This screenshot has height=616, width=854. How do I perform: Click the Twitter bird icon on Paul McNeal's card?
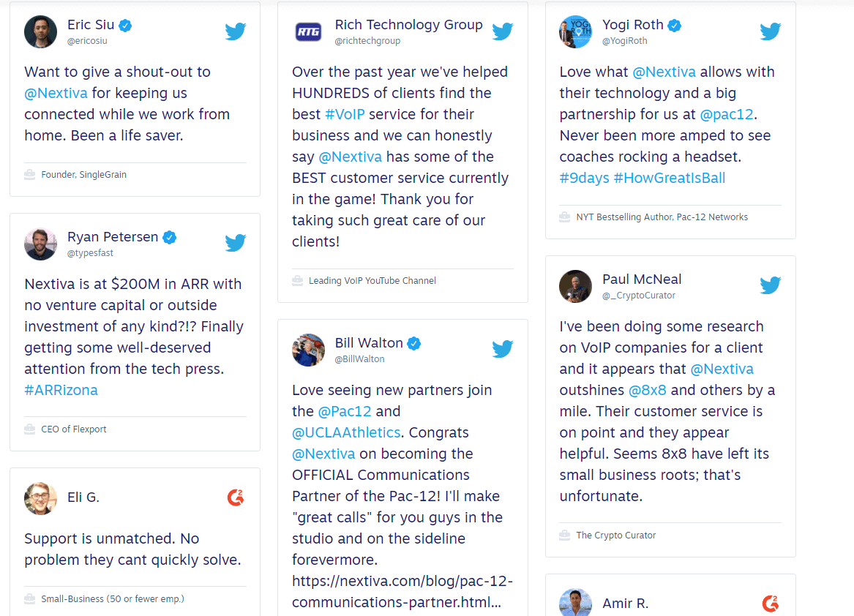770,285
